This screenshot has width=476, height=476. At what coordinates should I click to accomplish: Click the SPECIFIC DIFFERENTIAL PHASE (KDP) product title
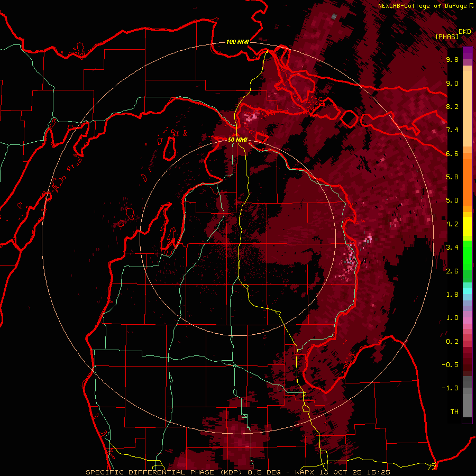click(165, 472)
